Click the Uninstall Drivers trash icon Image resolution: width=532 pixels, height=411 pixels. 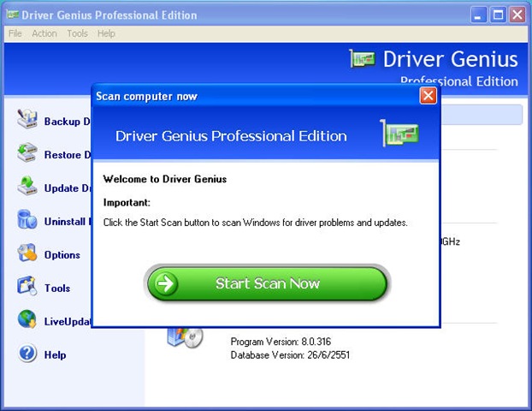point(27,219)
